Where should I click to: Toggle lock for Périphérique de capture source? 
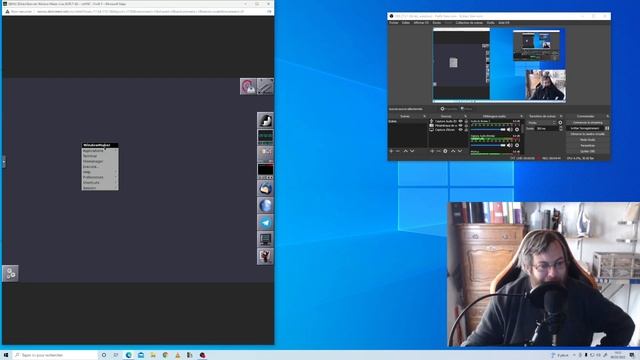tap(466, 125)
